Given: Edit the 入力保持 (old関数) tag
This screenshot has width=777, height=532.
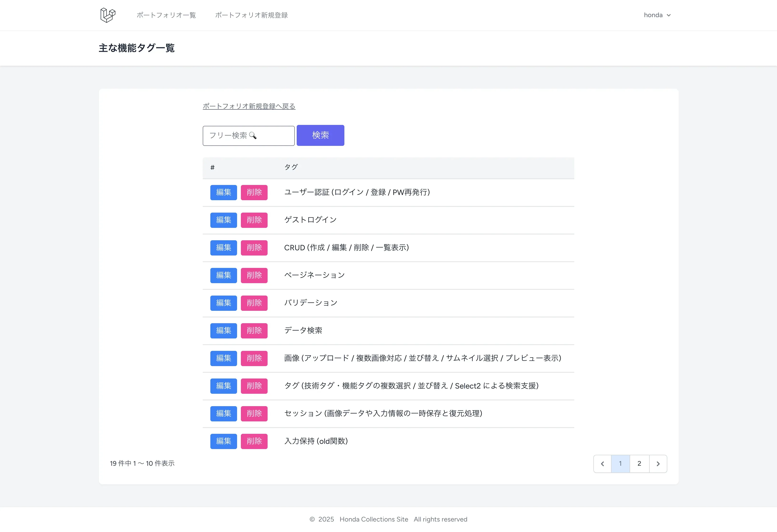Looking at the screenshot, I should tap(223, 441).
